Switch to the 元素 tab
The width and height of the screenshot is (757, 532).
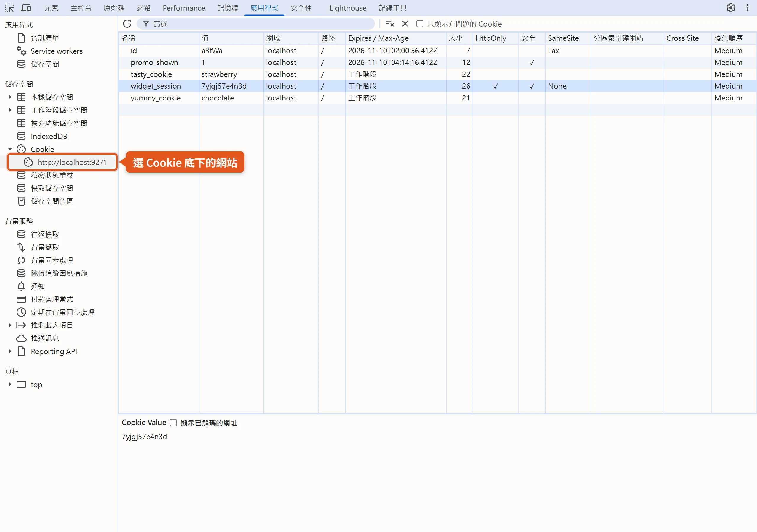51,8
